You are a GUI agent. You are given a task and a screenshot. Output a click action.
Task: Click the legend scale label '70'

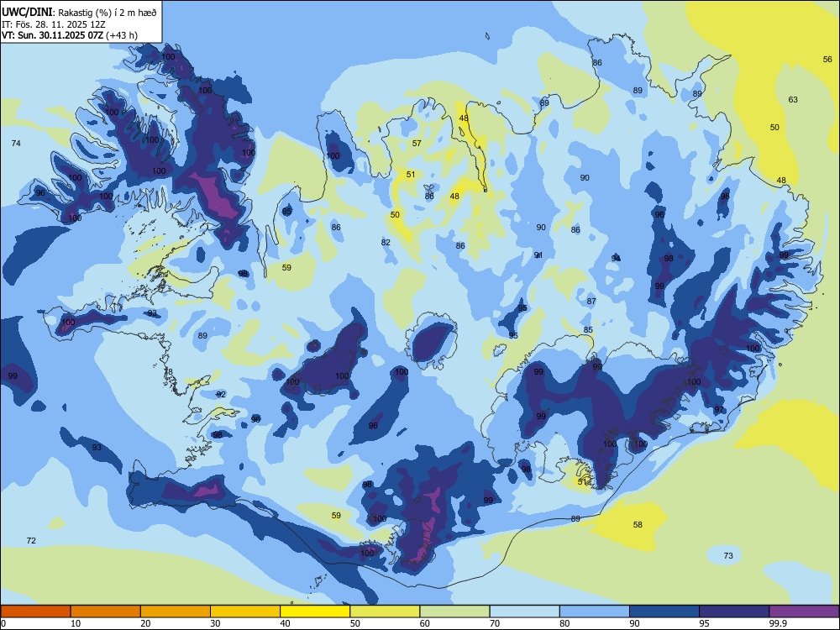[495, 623]
